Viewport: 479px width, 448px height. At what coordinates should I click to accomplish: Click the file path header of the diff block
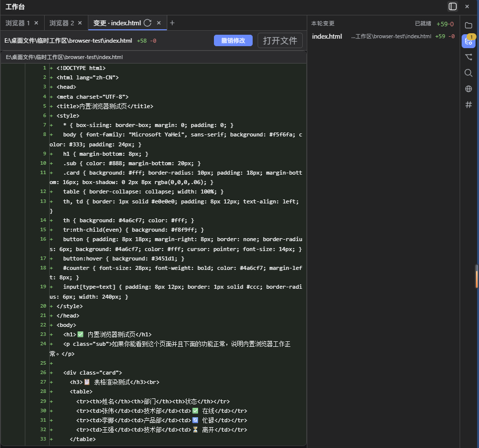tap(65, 57)
